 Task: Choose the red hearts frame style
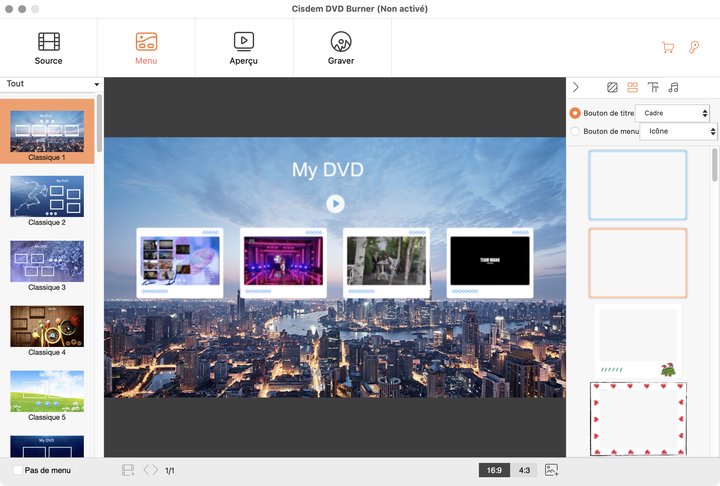point(638,419)
